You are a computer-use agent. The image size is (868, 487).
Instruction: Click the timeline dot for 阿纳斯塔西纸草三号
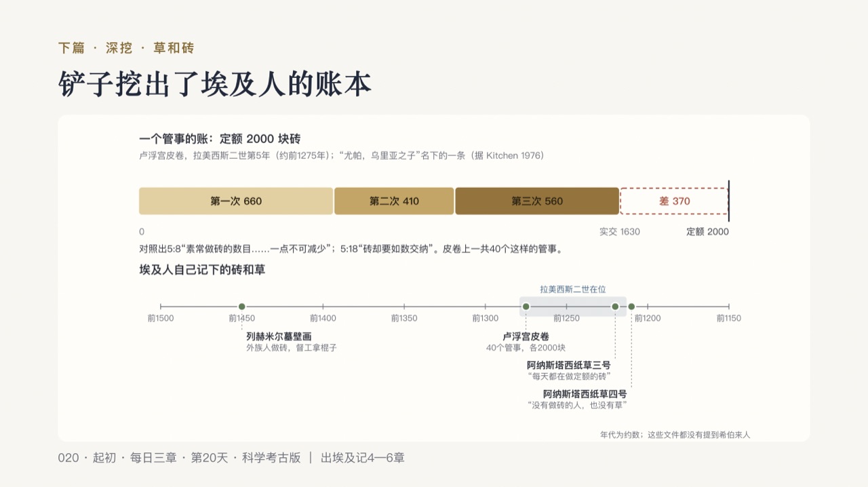615,307
